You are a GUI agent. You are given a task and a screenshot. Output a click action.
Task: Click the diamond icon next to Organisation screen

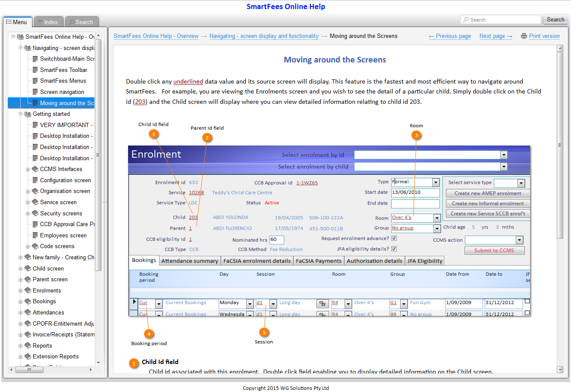point(35,191)
